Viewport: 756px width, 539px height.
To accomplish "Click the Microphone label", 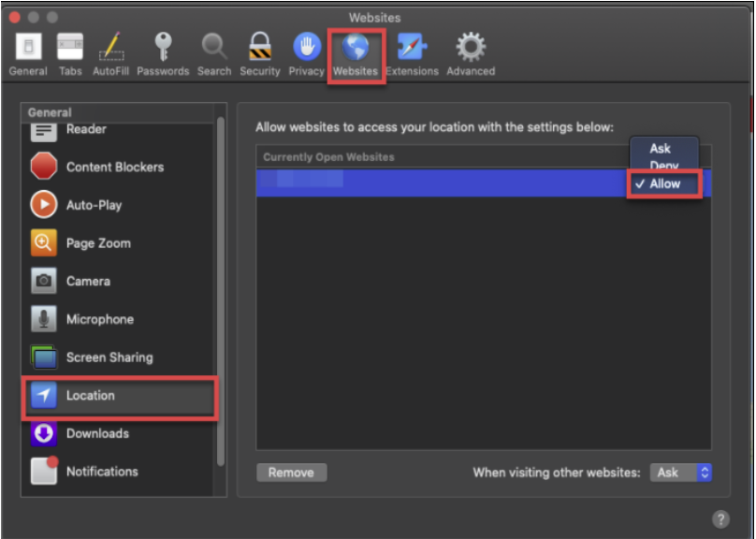I will 100,319.
